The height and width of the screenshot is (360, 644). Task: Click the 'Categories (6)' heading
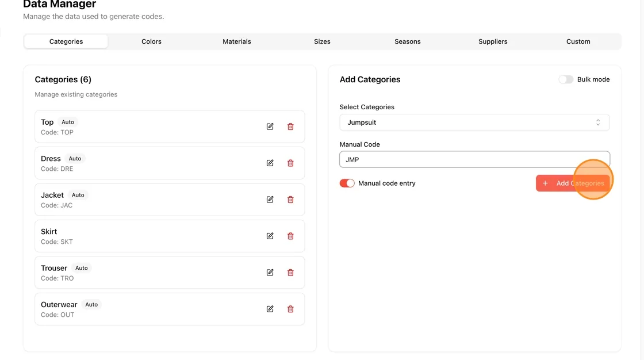[x=63, y=79]
